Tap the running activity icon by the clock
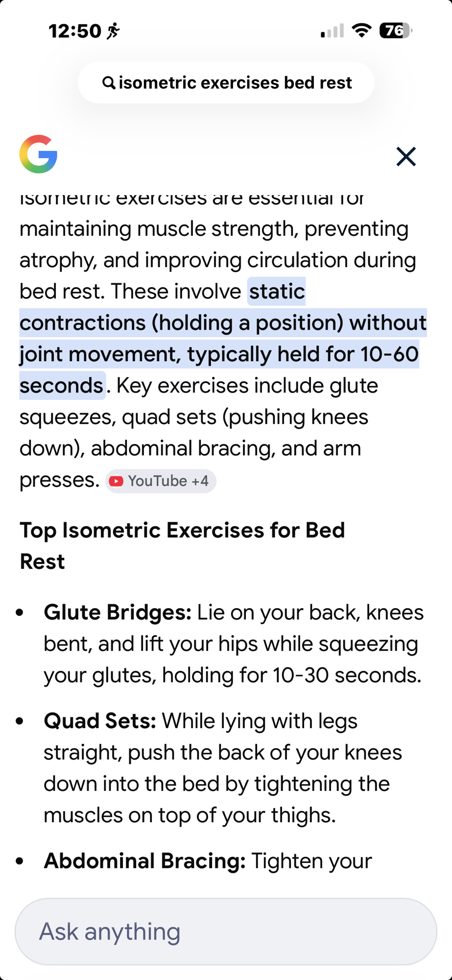 pyautogui.click(x=114, y=31)
